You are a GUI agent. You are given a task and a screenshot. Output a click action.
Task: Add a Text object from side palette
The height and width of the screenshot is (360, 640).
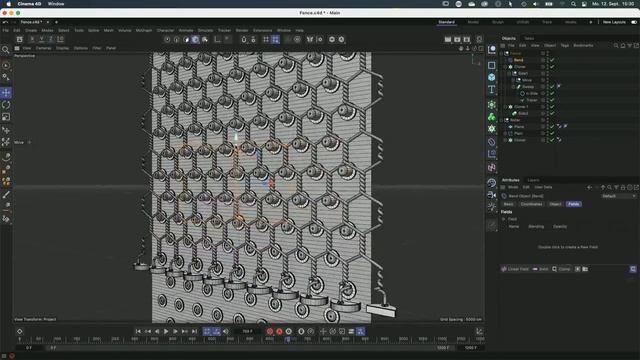[x=492, y=89]
